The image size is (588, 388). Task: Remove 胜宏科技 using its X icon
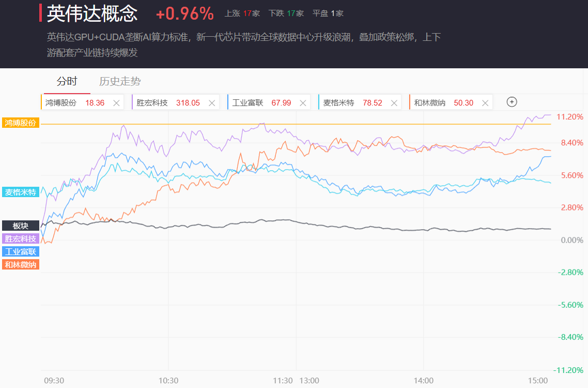pyautogui.click(x=211, y=103)
